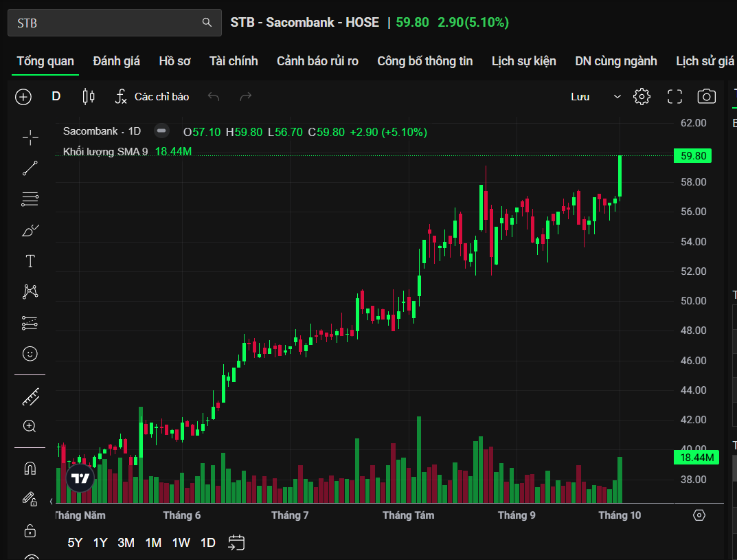Viewport: 737px width, 560px height.
Task: Toggle magnet mode for drawings
Action: [x=30, y=469]
